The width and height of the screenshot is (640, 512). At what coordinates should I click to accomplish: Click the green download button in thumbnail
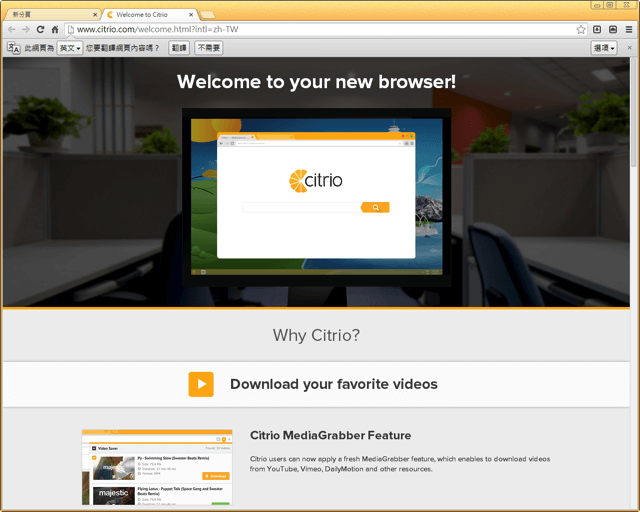pos(220,504)
